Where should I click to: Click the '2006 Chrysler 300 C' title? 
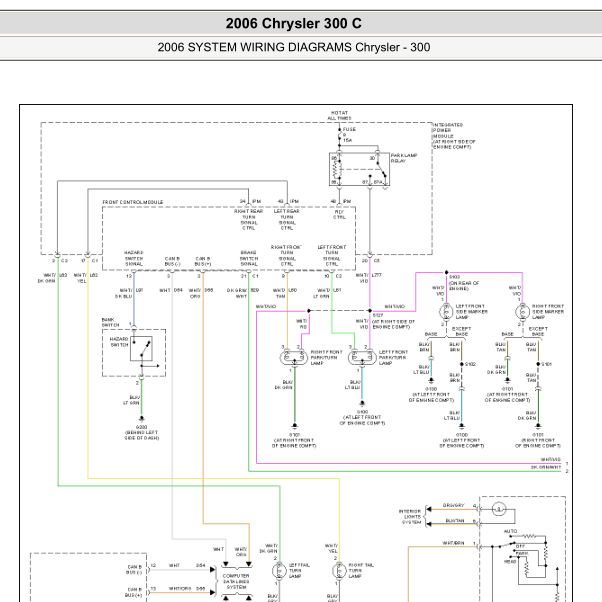[293, 23]
